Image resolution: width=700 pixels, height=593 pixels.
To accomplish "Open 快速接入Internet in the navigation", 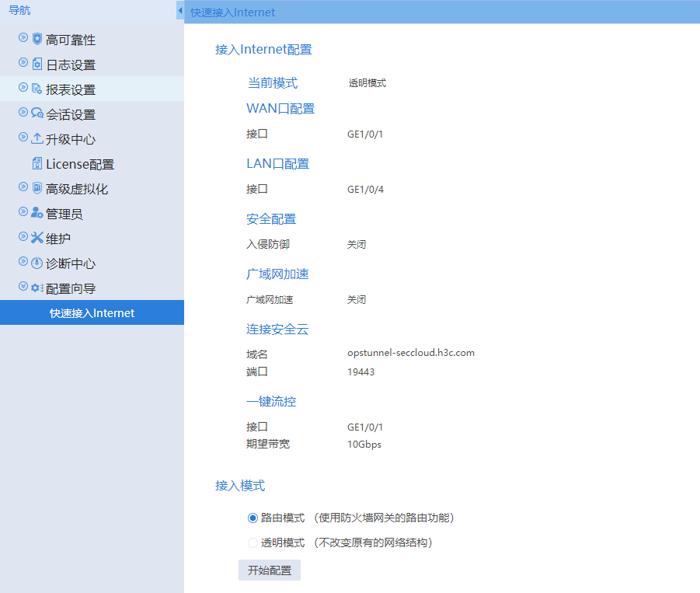I will click(92, 312).
